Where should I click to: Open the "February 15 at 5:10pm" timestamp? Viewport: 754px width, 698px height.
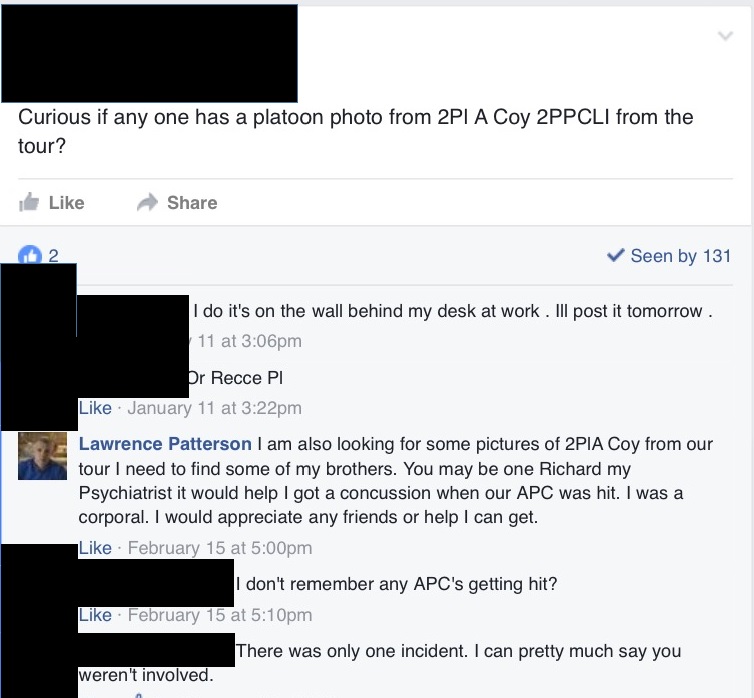coord(220,615)
